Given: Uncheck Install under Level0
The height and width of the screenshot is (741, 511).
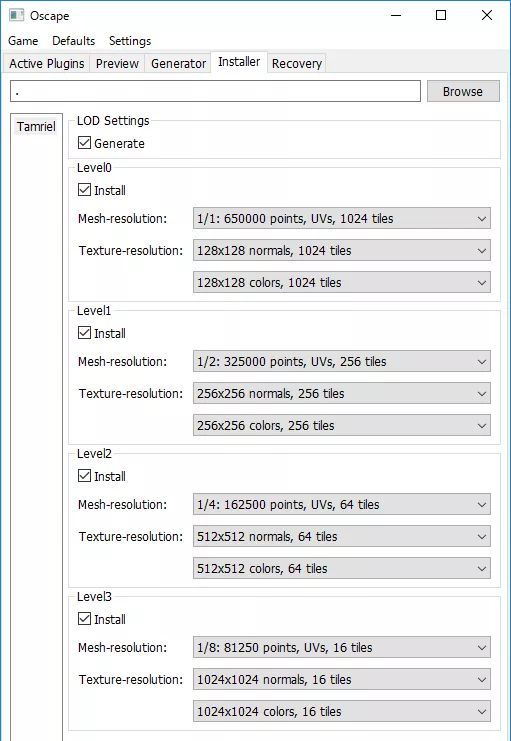Looking at the screenshot, I should (x=84, y=190).
